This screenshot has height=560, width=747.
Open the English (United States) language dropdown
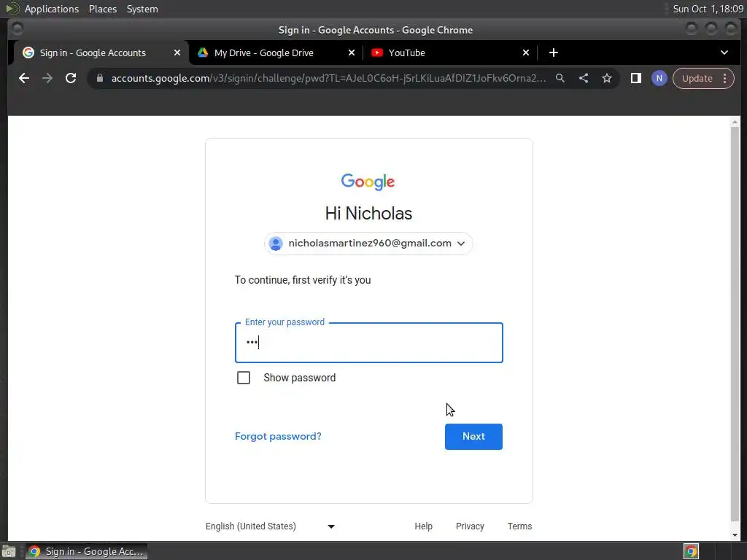click(271, 526)
